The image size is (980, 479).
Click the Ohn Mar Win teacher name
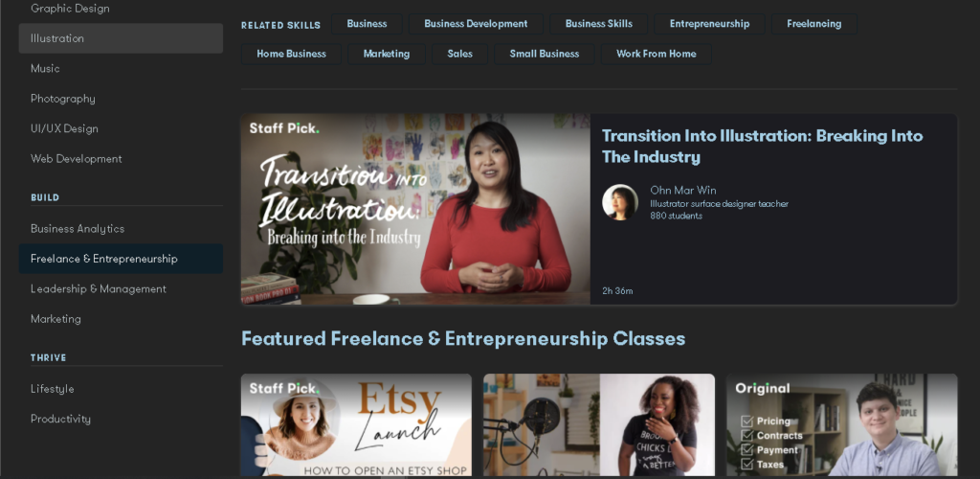point(683,190)
